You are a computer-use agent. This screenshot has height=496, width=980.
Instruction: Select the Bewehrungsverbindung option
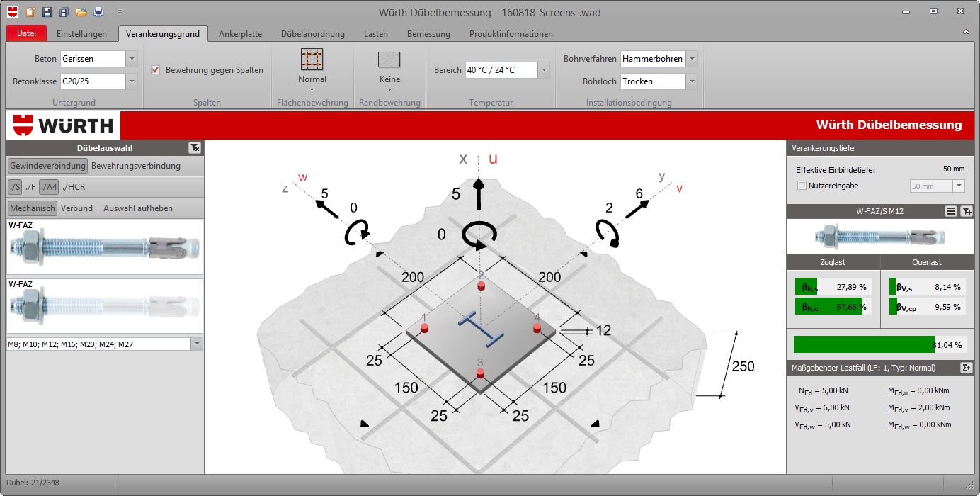click(136, 166)
